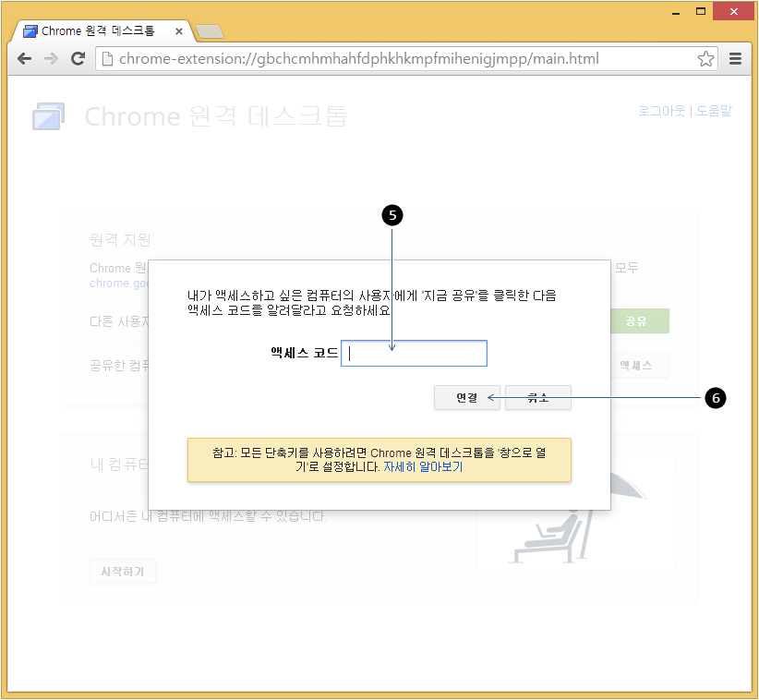Reload the page with the refresh icon
The width and height of the screenshot is (759, 700).
pos(78,58)
